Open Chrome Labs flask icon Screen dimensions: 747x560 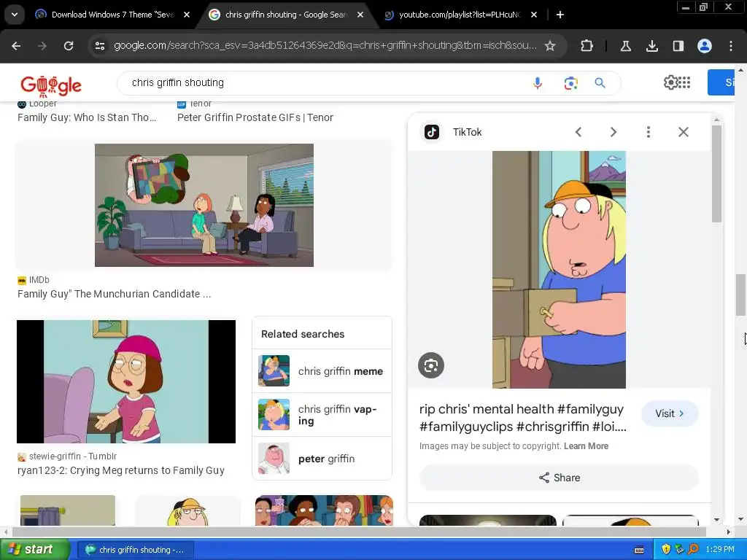point(625,46)
